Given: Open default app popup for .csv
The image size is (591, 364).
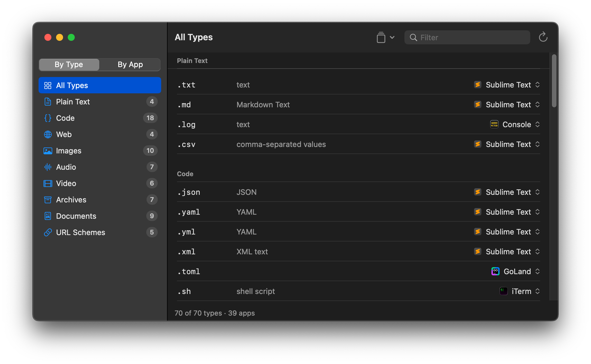Looking at the screenshot, I should [507, 144].
